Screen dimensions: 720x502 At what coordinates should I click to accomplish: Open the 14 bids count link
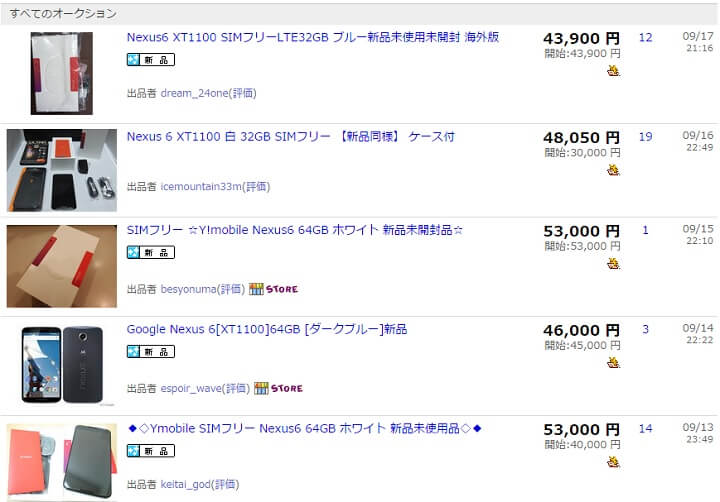point(646,429)
